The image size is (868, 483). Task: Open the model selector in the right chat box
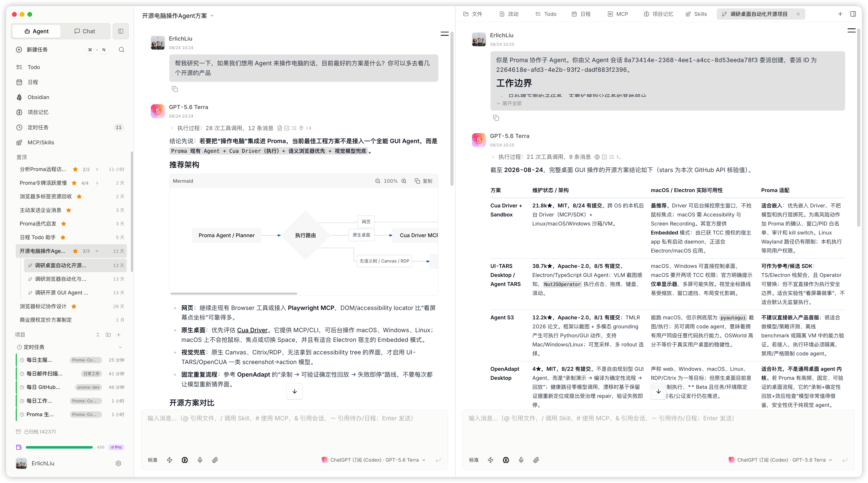780,460
